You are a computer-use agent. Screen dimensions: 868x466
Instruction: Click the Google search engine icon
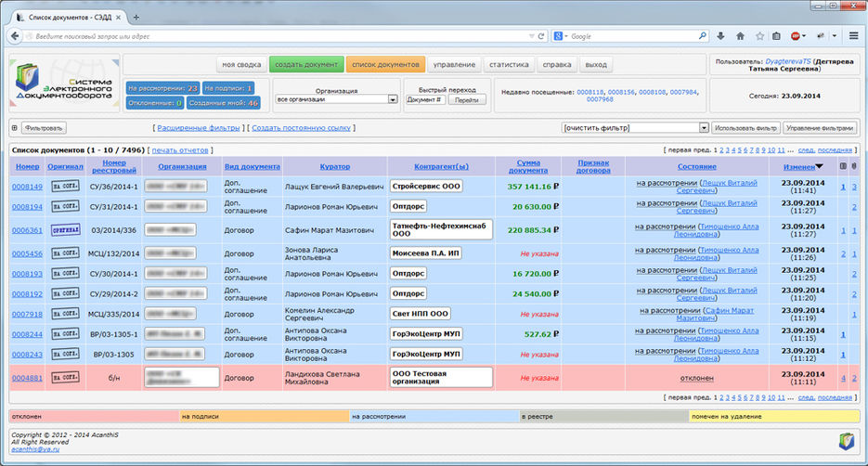tap(558, 36)
